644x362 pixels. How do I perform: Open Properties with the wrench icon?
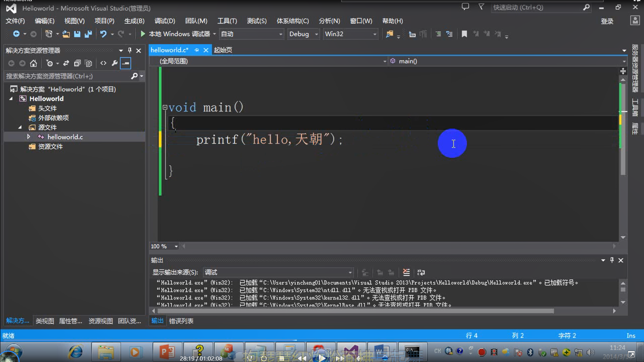[x=114, y=63]
